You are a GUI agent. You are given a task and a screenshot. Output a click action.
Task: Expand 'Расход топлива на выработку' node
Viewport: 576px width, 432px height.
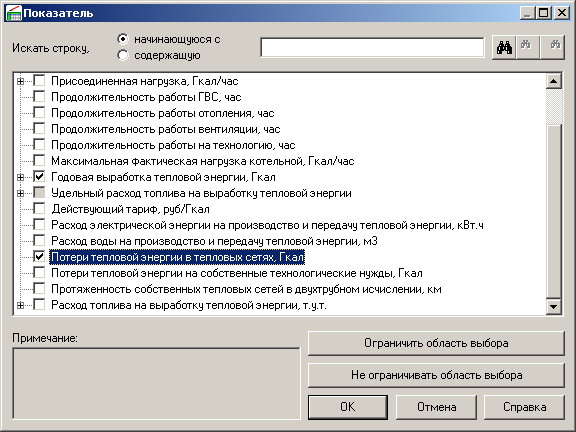click(21, 305)
